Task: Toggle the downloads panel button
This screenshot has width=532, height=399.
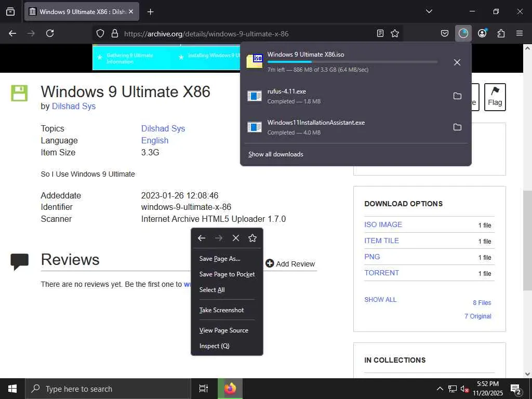Action: click(x=463, y=33)
